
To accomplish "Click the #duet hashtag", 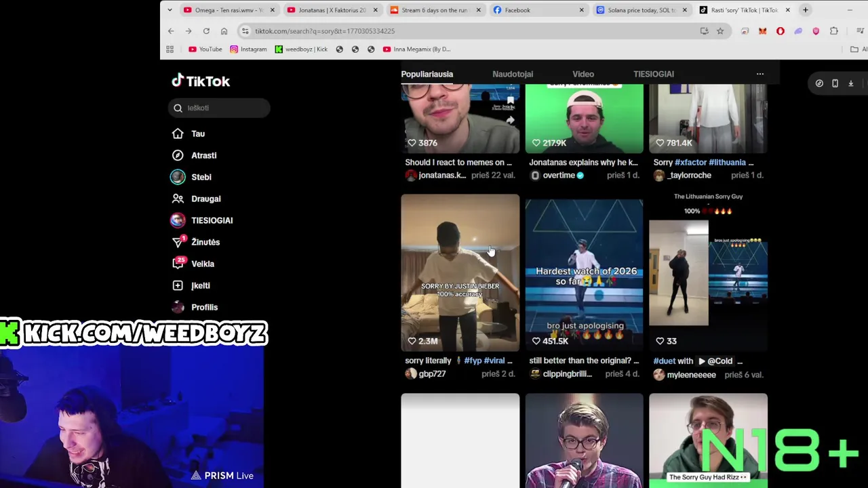I will pyautogui.click(x=664, y=361).
